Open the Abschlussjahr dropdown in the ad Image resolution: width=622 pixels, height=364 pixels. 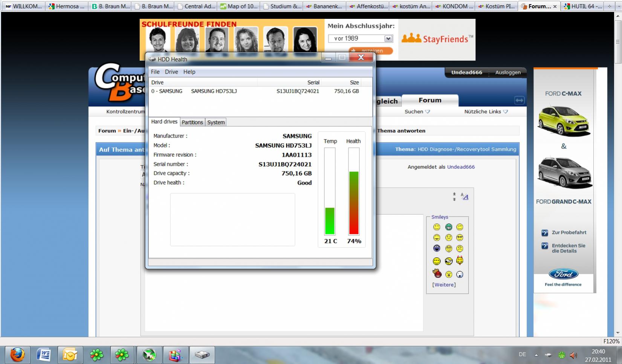(x=361, y=38)
